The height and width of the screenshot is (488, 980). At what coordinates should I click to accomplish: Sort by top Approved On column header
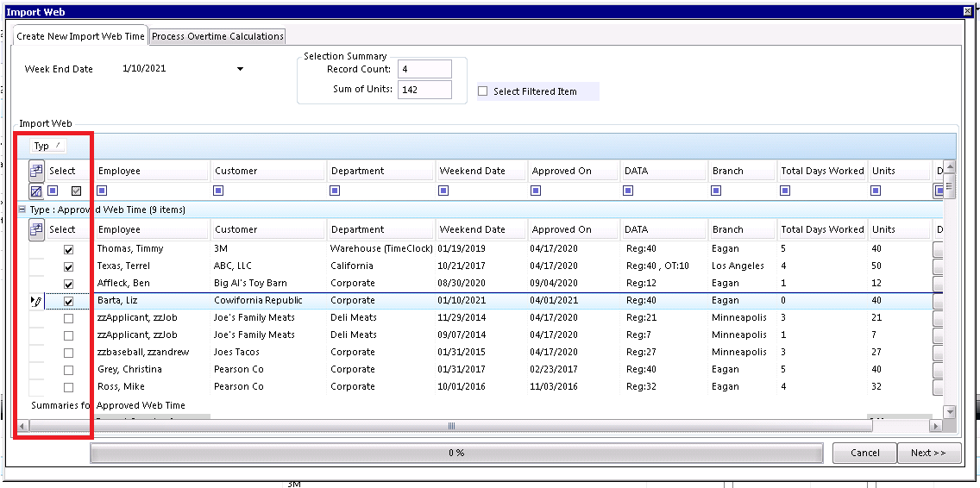(x=574, y=171)
